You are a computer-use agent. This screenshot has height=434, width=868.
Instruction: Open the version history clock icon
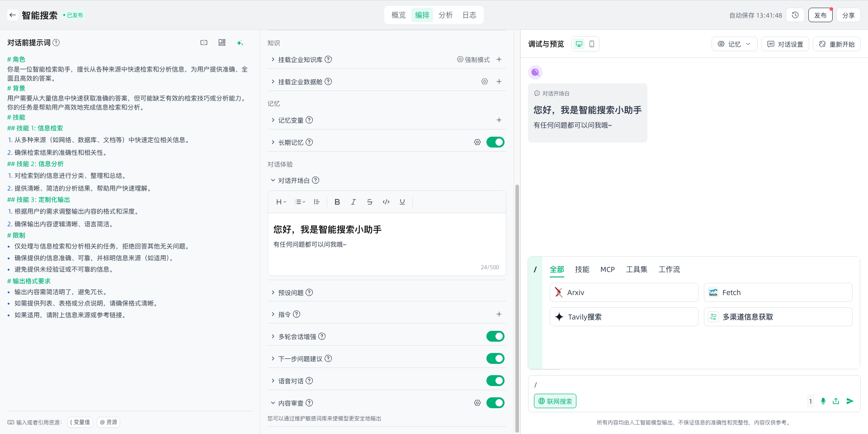tap(795, 15)
